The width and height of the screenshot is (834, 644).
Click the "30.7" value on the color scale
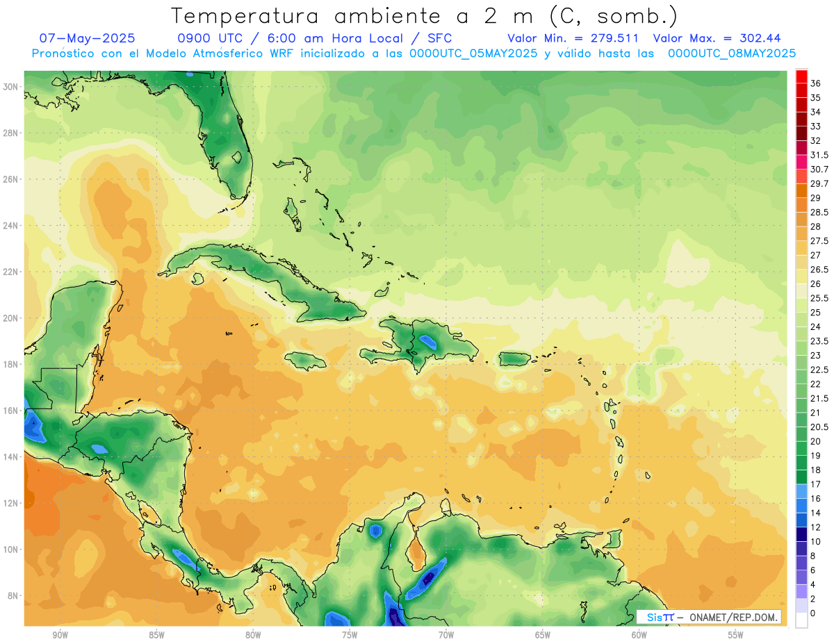[819, 170]
